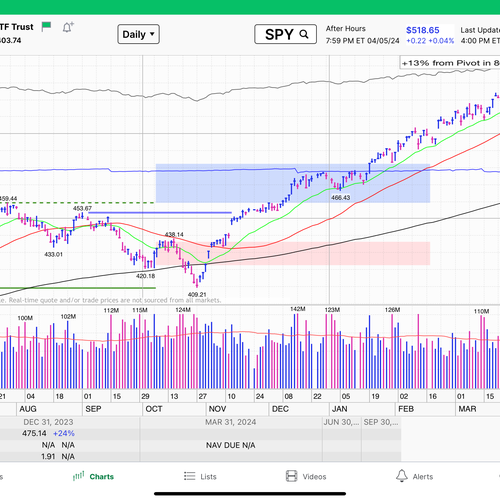Select the FEB month on timeline

406,409
